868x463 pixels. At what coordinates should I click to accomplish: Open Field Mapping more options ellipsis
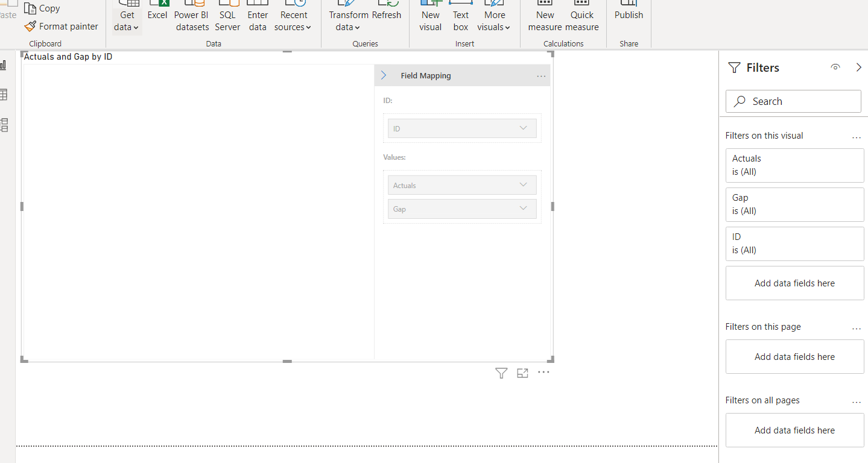pyautogui.click(x=541, y=76)
